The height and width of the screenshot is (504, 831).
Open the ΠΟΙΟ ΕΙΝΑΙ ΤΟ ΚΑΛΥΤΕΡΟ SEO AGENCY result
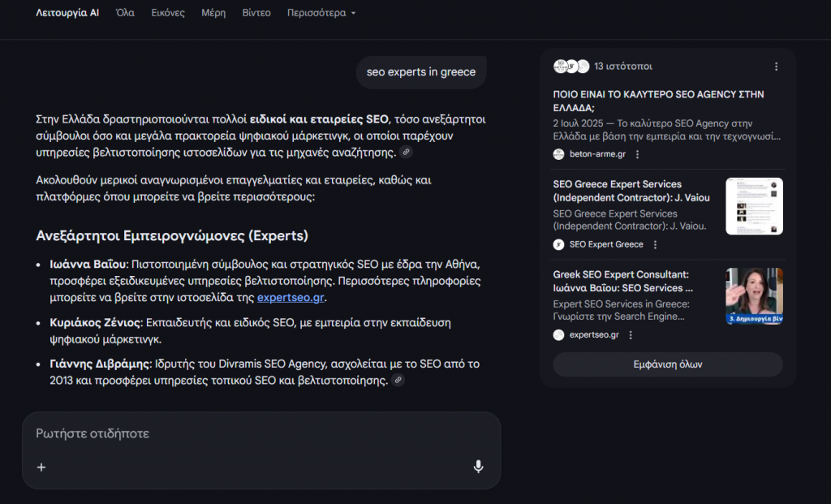point(658,101)
